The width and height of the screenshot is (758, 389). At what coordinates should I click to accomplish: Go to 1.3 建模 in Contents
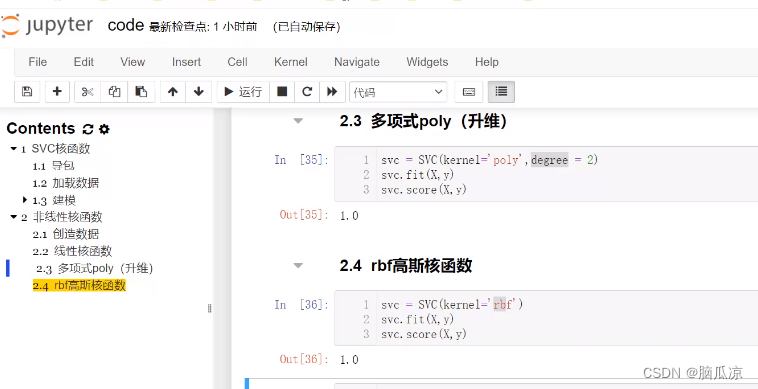tap(54, 200)
